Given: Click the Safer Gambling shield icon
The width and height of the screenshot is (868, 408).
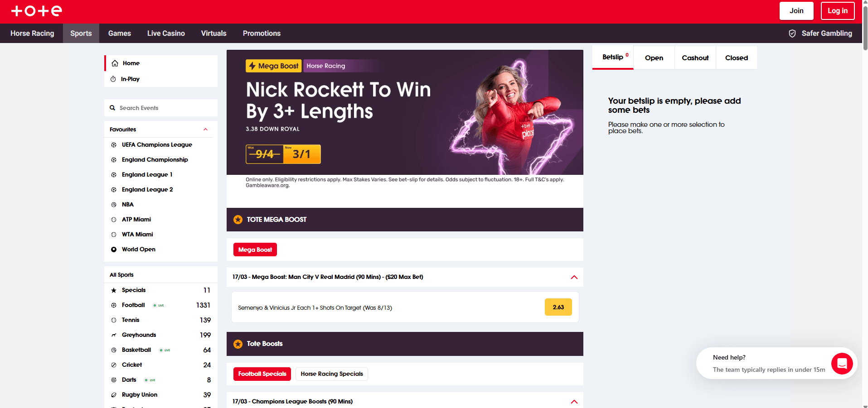Looking at the screenshot, I should click(x=792, y=34).
